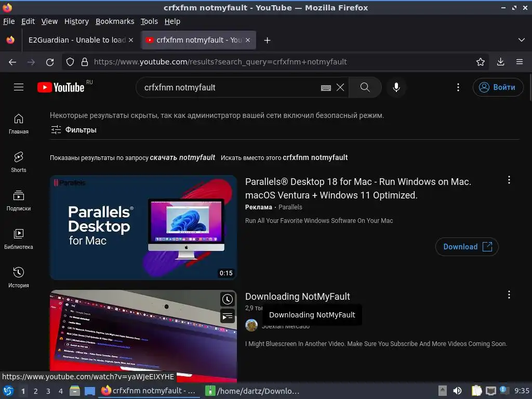Switch to /home/dartz/Downlo... archive window in taskbar
Screen dimensions: 532x399
coord(253,391)
